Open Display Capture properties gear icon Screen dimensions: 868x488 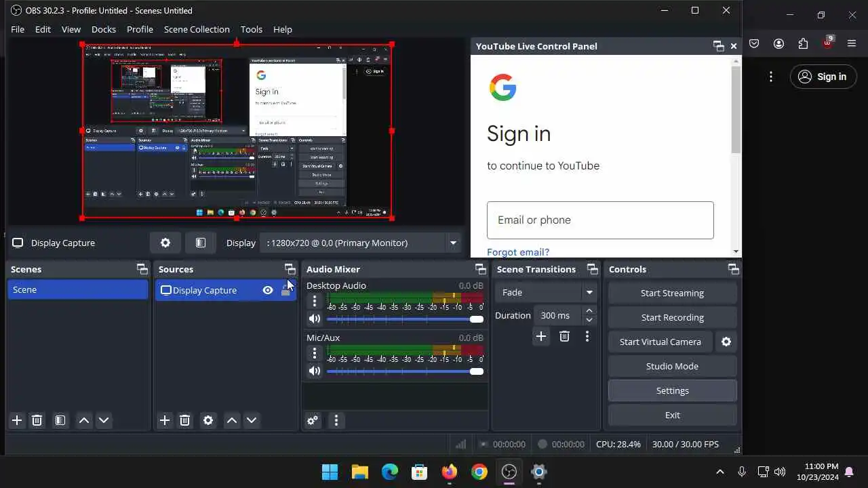click(x=165, y=243)
